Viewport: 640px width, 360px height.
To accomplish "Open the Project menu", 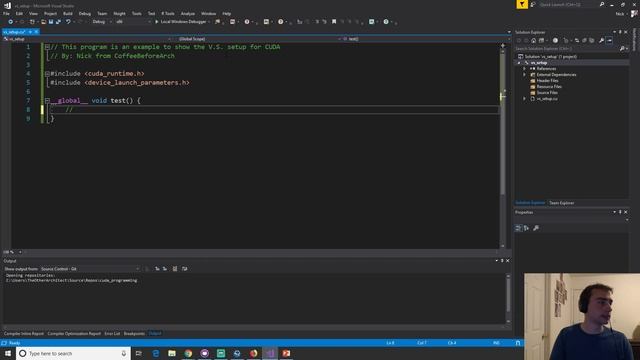I will pyautogui.click(x=50, y=13).
